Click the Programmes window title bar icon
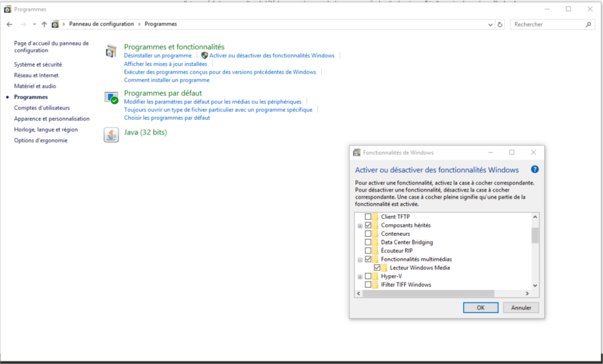 [8, 9]
